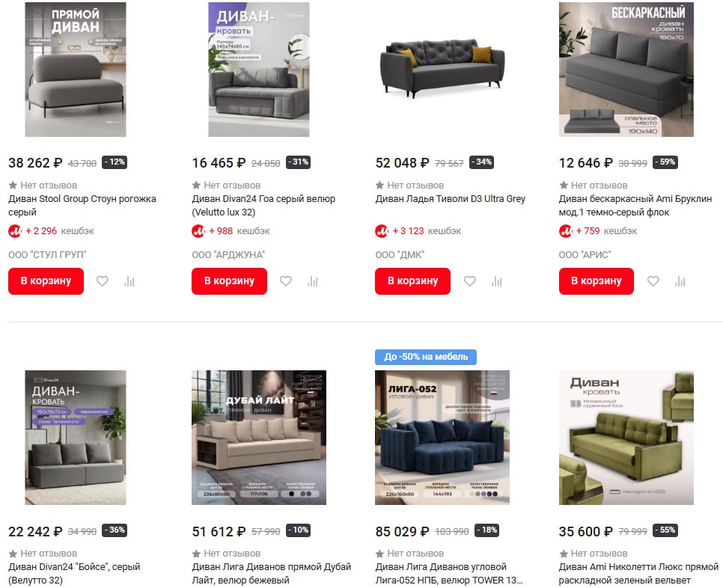
Task: Add Ami Бруклин sofa to comparison
Action: 680,281
